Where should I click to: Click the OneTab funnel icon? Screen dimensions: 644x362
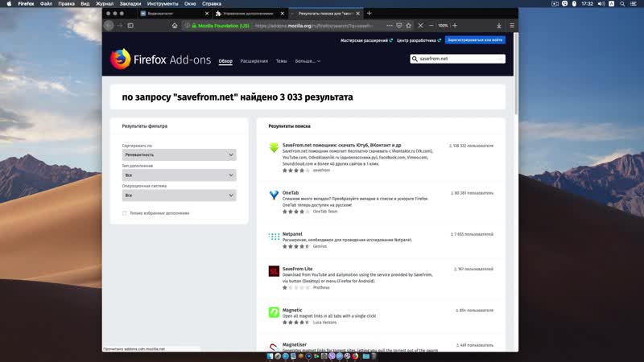click(274, 195)
